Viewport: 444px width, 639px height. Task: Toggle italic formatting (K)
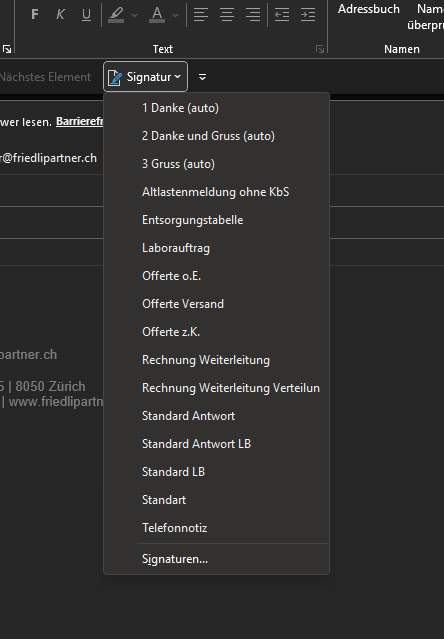point(60,15)
